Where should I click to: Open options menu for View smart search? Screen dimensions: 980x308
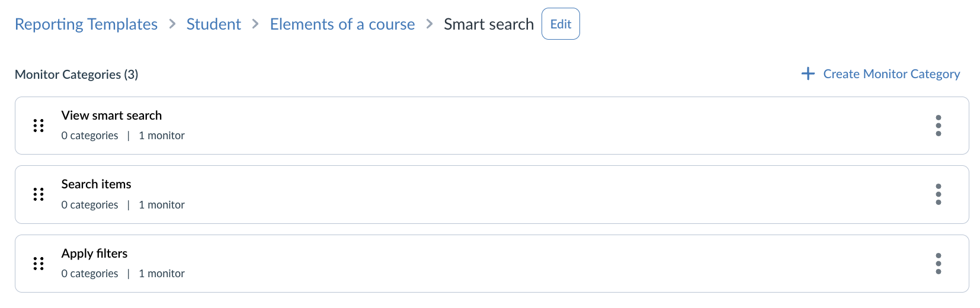(x=938, y=126)
